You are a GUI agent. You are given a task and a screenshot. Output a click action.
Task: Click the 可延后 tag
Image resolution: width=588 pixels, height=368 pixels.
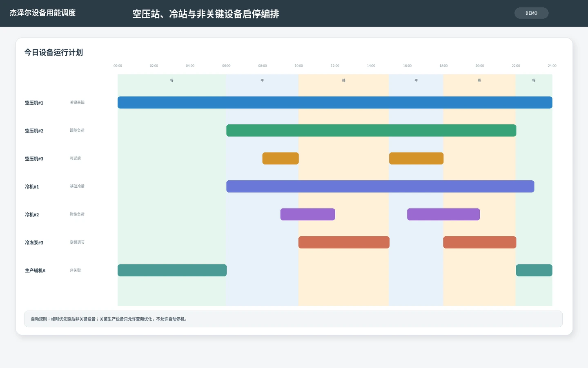point(75,158)
